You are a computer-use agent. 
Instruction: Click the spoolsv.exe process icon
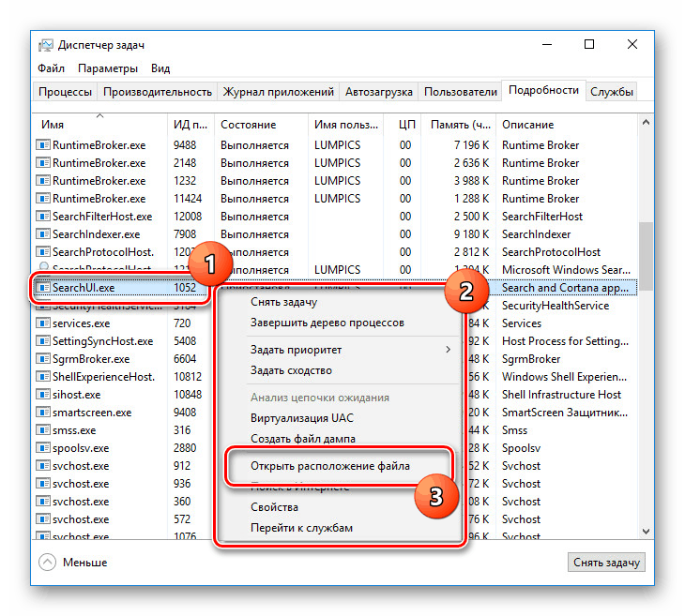tap(43, 448)
